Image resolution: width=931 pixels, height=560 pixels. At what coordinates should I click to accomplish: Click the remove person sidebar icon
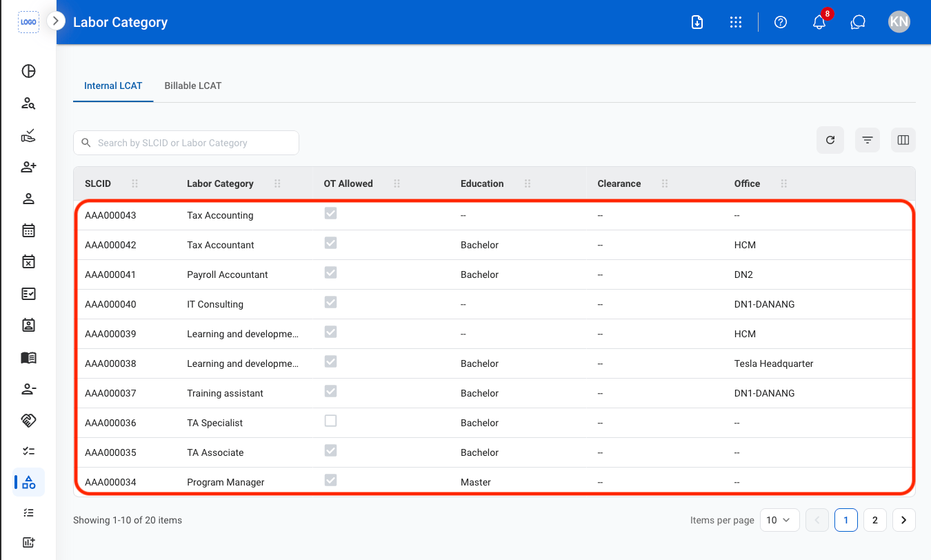click(x=28, y=389)
